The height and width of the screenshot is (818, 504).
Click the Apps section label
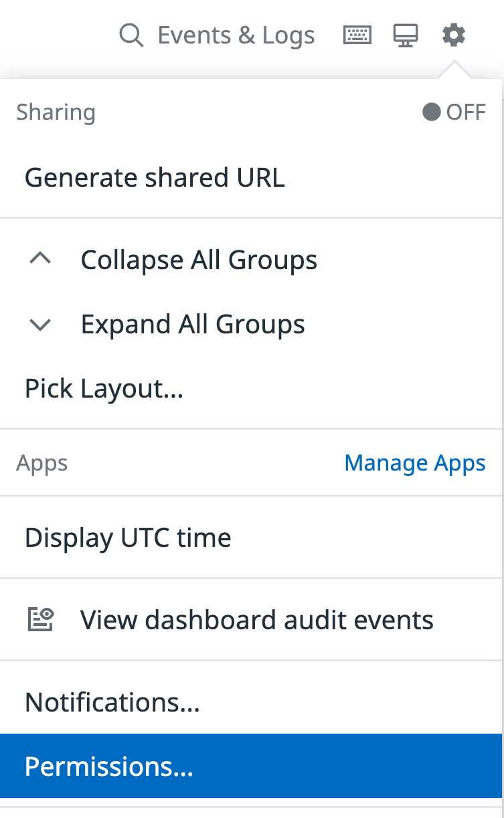point(41,463)
